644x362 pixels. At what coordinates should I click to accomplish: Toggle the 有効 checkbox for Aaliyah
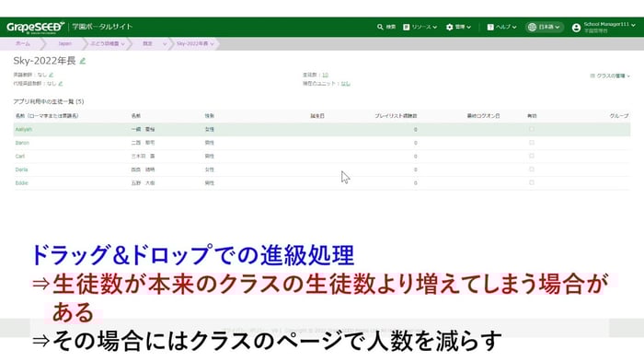(532, 129)
